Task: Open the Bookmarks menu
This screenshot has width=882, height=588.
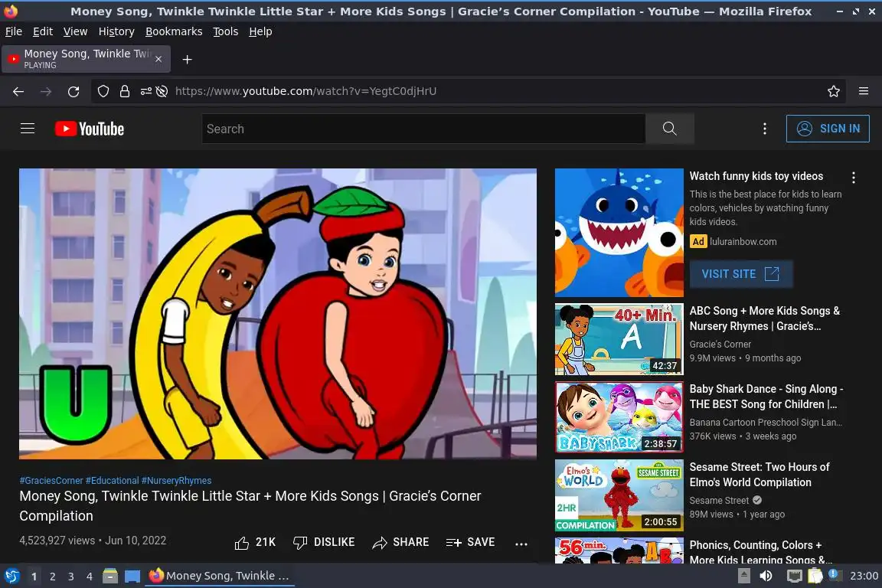Action: (x=174, y=31)
